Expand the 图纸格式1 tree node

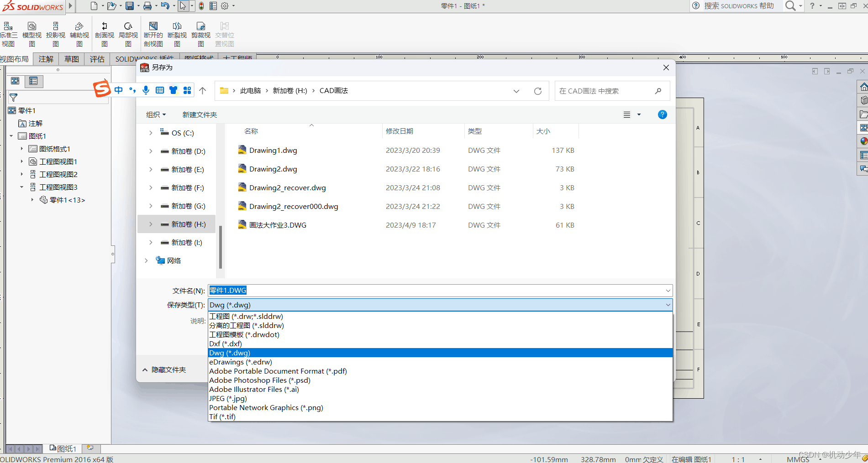coord(21,149)
